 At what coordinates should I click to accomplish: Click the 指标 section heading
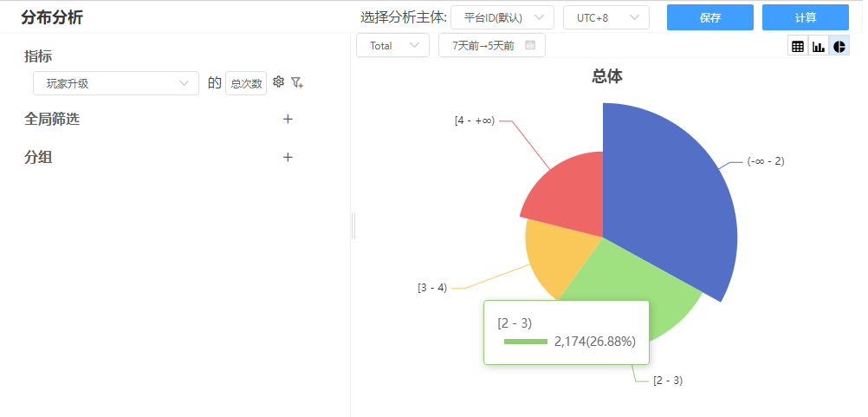tap(38, 56)
